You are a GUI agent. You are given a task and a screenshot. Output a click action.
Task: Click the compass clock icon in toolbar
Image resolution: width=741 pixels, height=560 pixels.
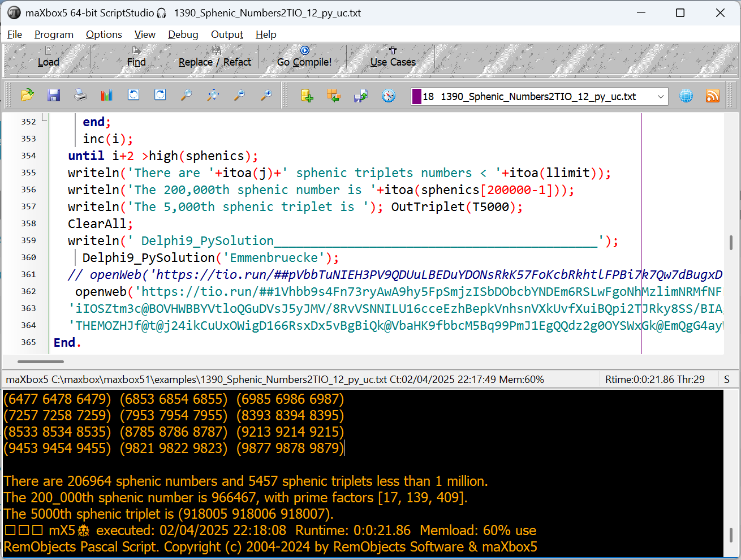pos(389,96)
